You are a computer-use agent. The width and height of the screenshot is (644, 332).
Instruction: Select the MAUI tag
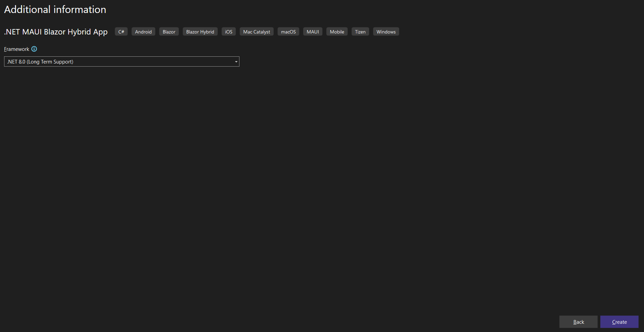click(312, 31)
